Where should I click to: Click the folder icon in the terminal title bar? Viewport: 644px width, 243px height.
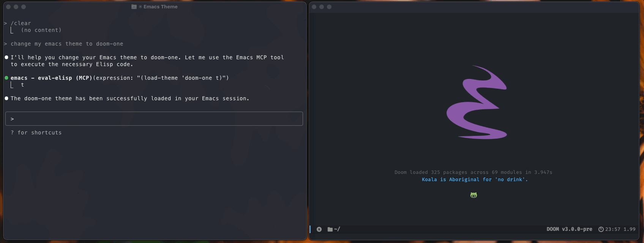coord(134,7)
